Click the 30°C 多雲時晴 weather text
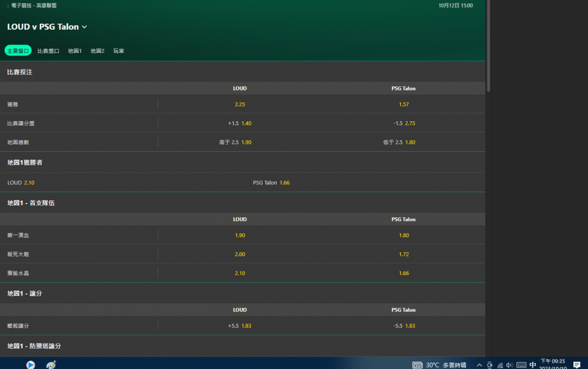 [446, 365]
